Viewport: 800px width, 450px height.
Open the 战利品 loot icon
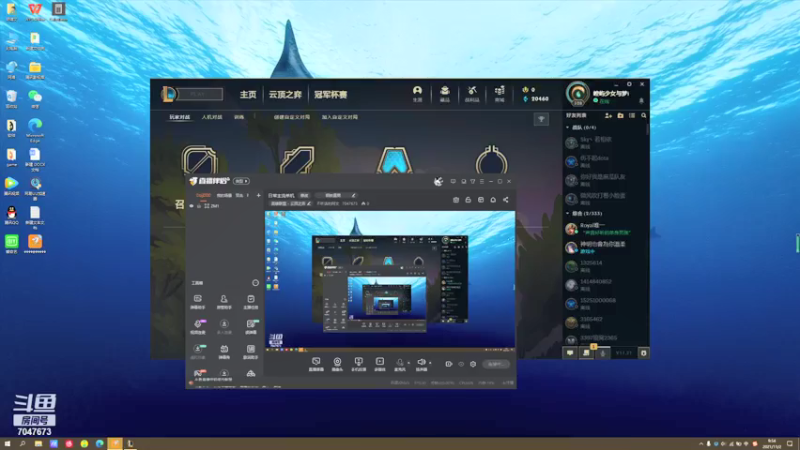click(472, 93)
